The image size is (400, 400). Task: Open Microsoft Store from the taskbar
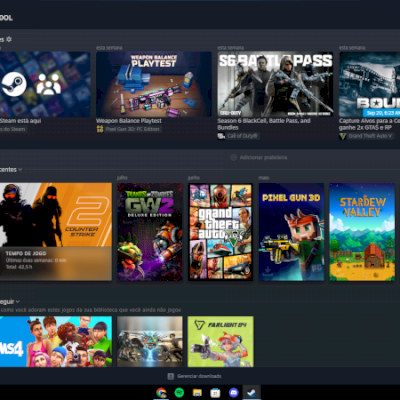215,393
